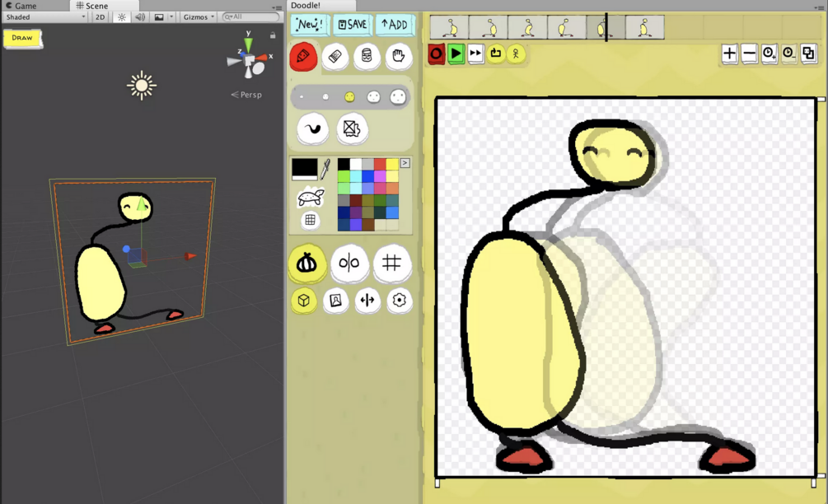The width and height of the screenshot is (828, 504).
Task: Click the Scene search field
Action: (250, 17)
